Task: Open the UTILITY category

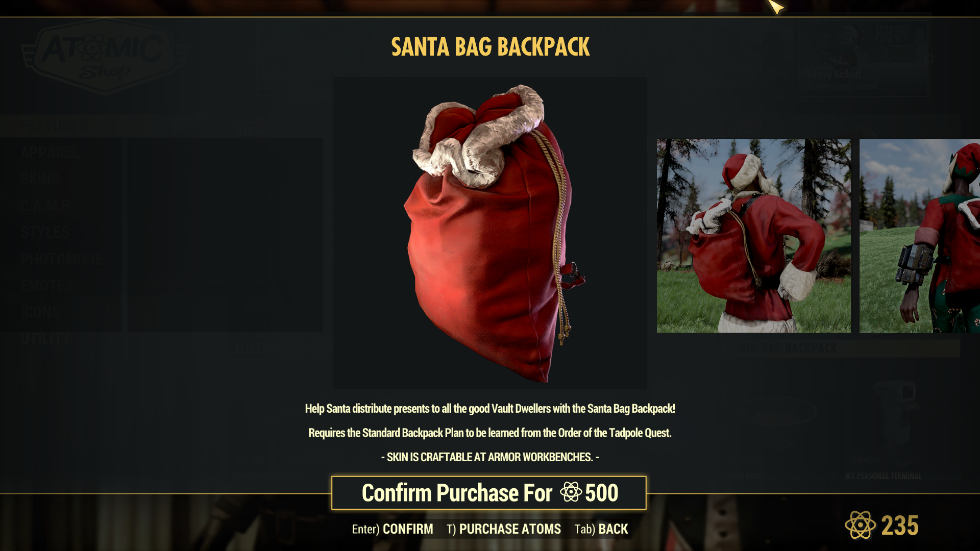Action: (45, 339)
